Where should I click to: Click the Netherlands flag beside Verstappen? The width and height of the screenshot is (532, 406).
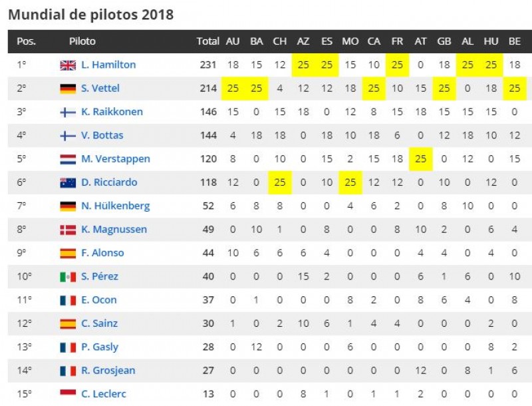pos(68,159)
